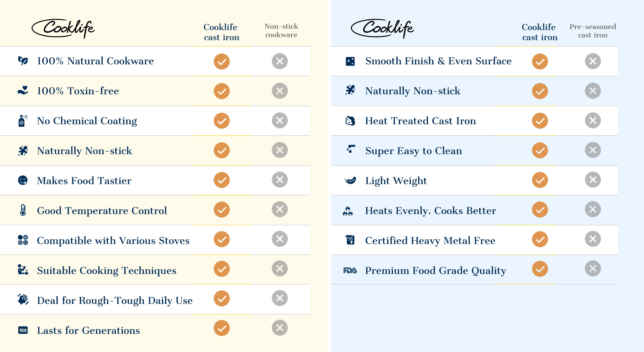Click the grey X for Suitable Cooking Techniques
The height and width of the screenshot is (352, 644).
[x=280, y=269]
